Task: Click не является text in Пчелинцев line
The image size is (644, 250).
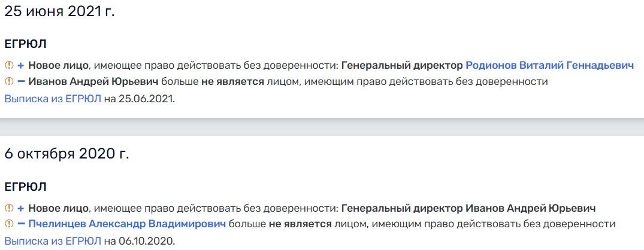Action: point(300,224)
